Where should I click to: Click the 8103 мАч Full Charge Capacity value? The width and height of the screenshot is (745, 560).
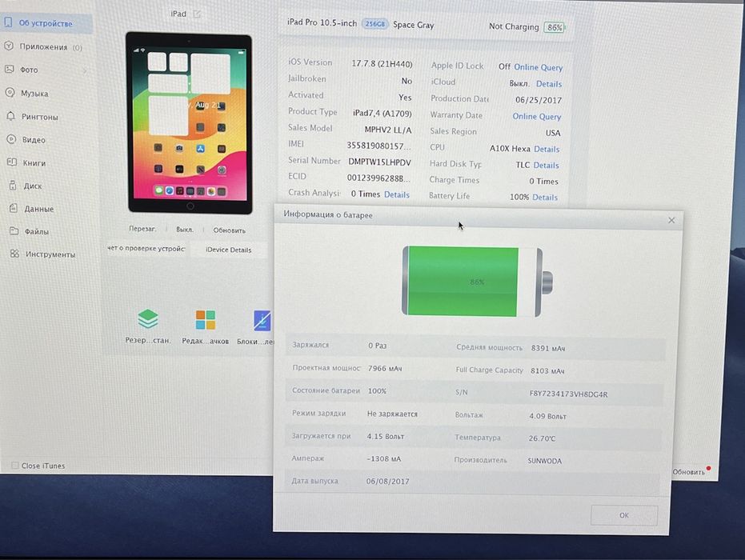click(547, 371)
